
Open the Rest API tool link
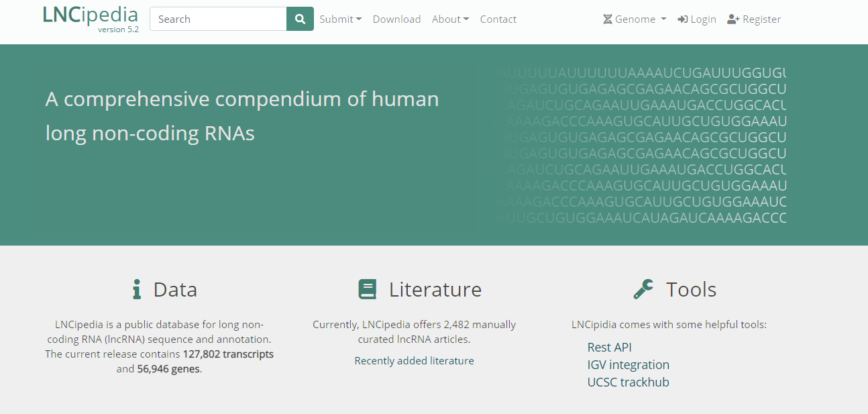click(610, 347)
